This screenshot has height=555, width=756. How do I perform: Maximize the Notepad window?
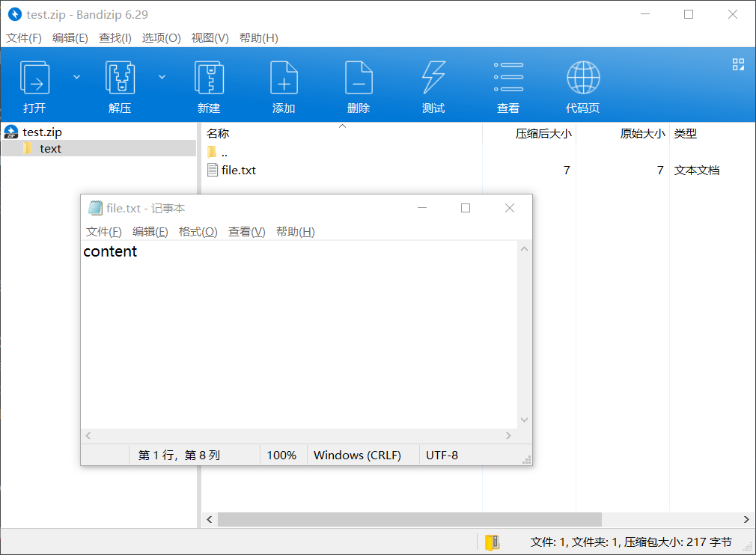coord(466,208)
